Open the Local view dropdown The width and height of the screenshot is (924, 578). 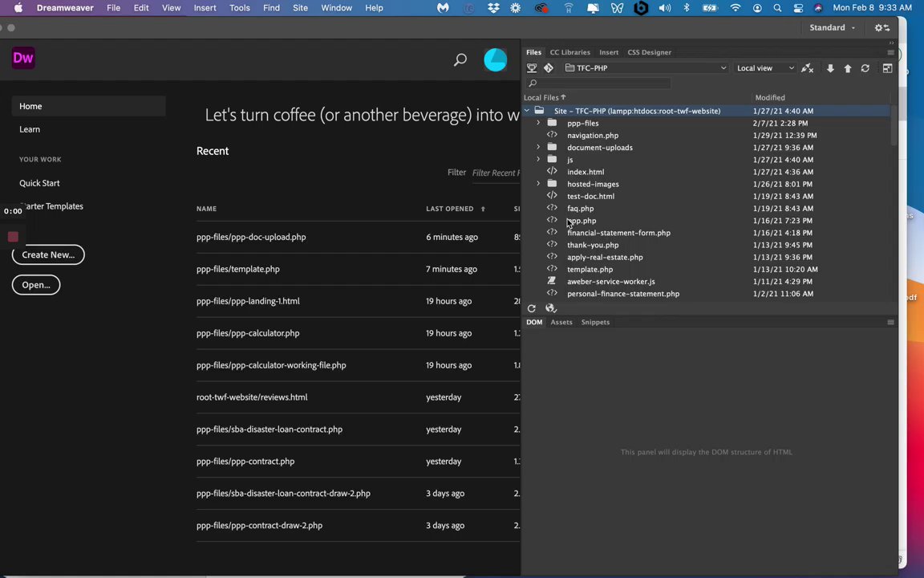point(765,67)
